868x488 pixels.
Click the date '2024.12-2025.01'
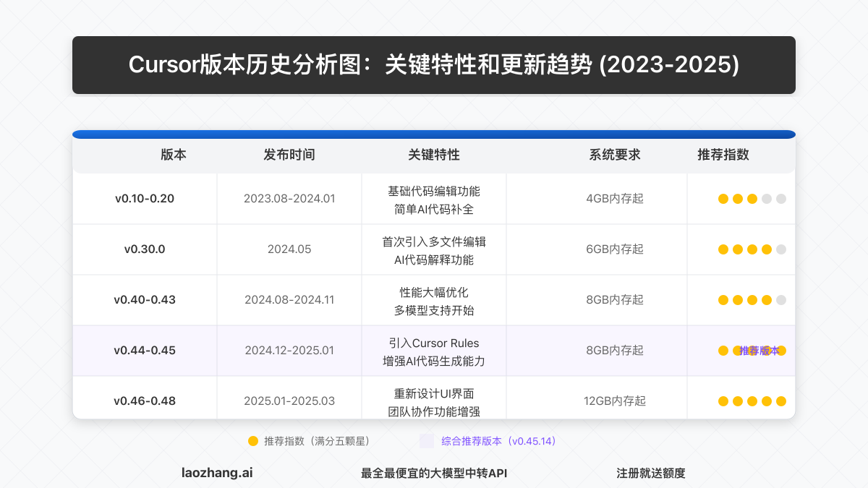tap(289, 351)
